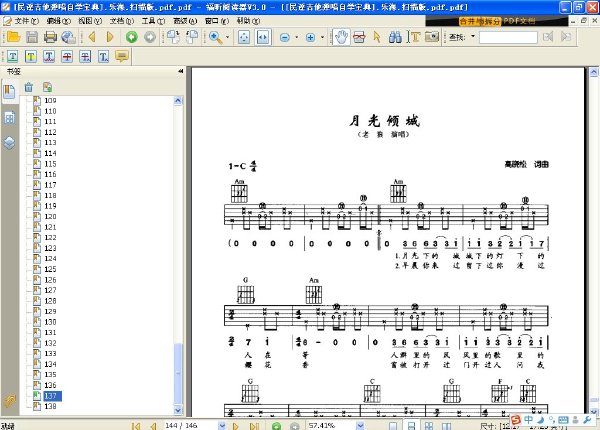Open the find options dropdown arrow
The height and width of the screenshot is (430, 600).
click(473, 37)
